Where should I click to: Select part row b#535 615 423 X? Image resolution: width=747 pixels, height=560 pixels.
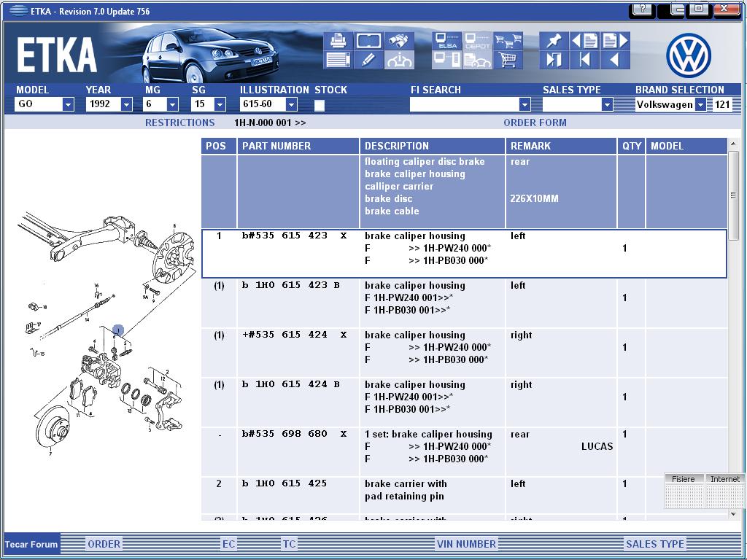click(x=465, y=253)
